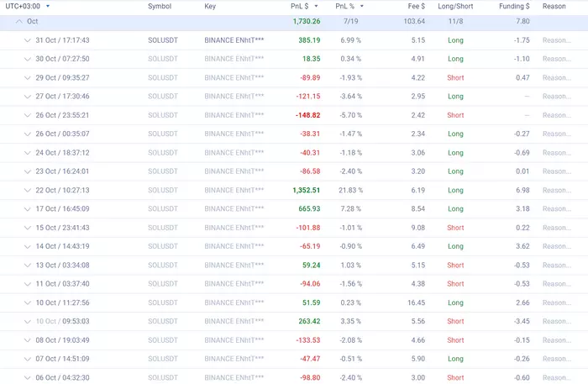Click the -121.15 PnL value
Screen dimensions: 588x384
coord(308,97)
